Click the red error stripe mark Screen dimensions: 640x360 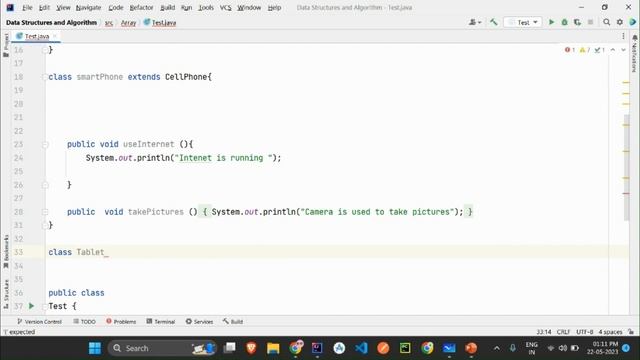626,193
